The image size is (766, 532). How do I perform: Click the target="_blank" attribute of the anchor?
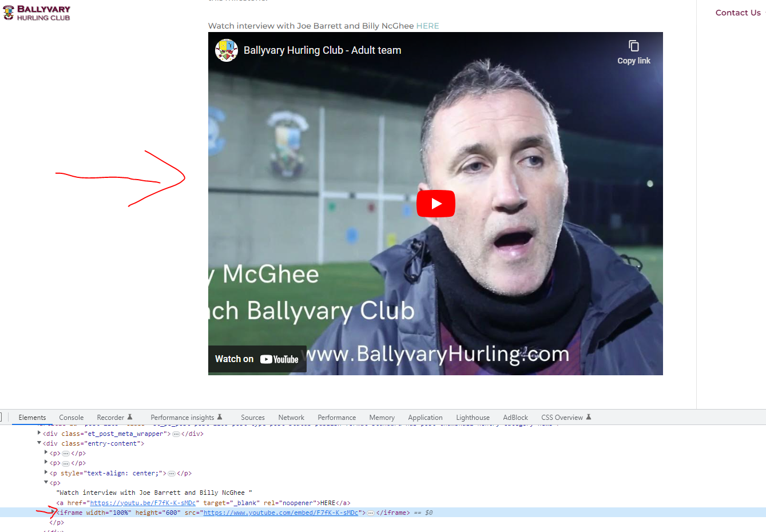pos(232,503)
